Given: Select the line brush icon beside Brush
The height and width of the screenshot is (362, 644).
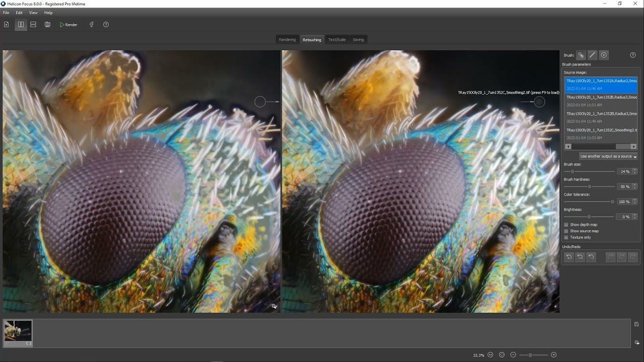Looking at the screenshot, I should 592,55.
